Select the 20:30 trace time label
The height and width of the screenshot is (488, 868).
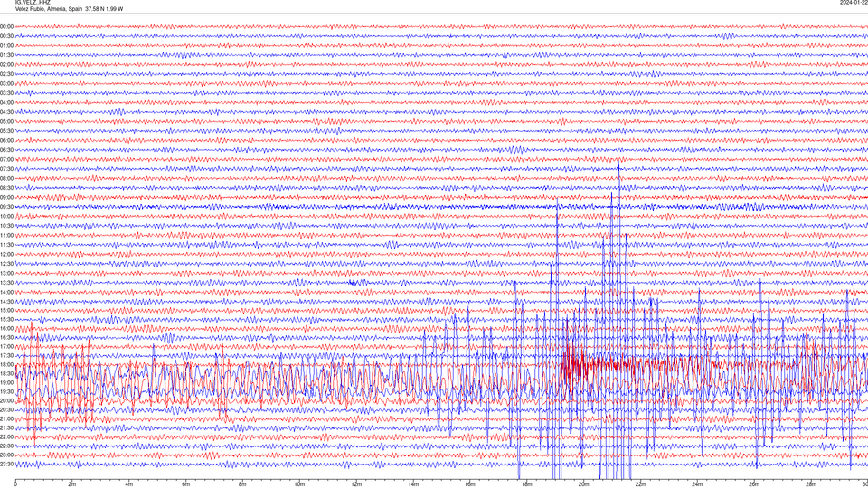pyautogui.click(x=6, y=409)
